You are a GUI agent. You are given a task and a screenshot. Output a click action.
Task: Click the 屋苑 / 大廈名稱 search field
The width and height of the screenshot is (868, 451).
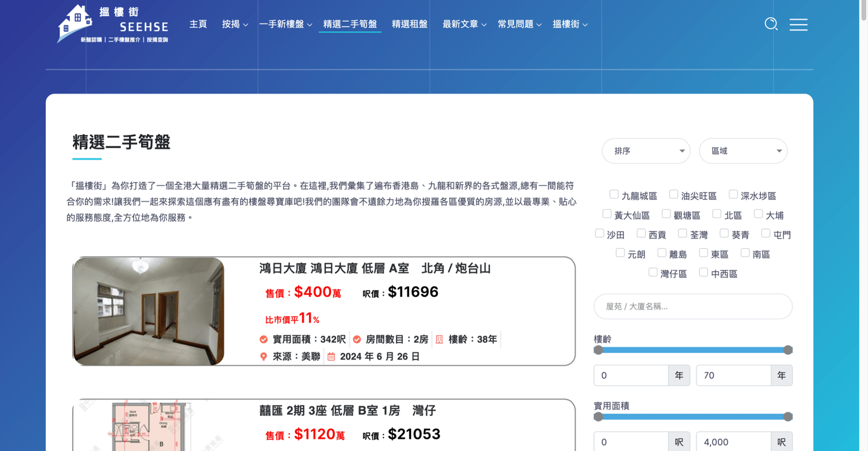point(693,307)
